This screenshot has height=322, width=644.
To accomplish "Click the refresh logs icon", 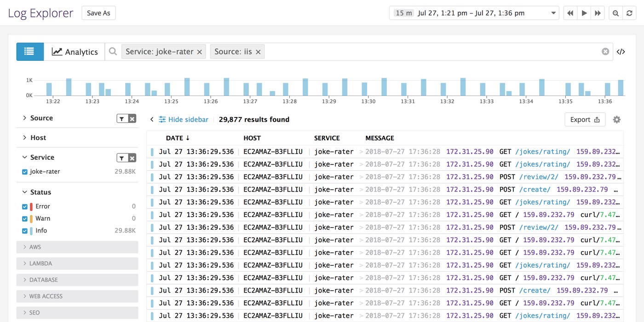I will [629, 13].
